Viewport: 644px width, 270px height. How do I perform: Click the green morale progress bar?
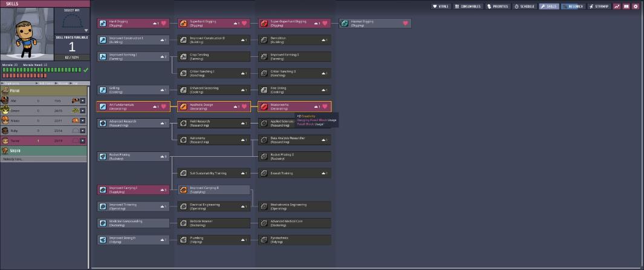[x=42, y=70]
